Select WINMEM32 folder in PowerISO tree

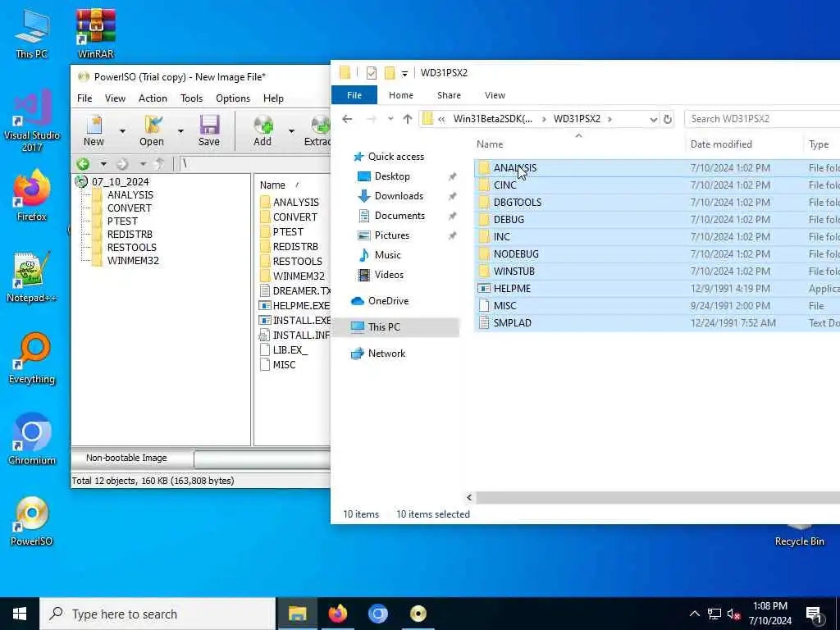click(133, 260)
